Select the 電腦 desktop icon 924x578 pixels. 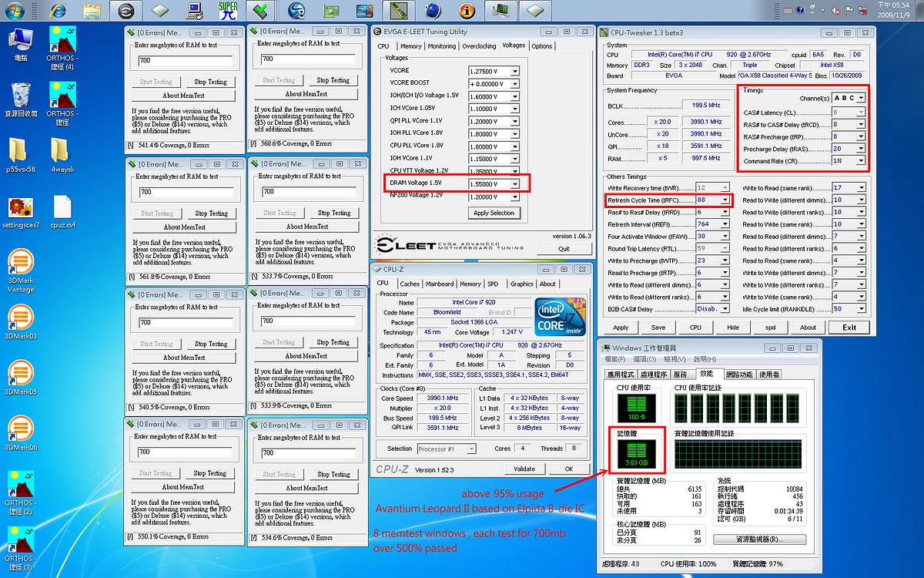[21, 45]
